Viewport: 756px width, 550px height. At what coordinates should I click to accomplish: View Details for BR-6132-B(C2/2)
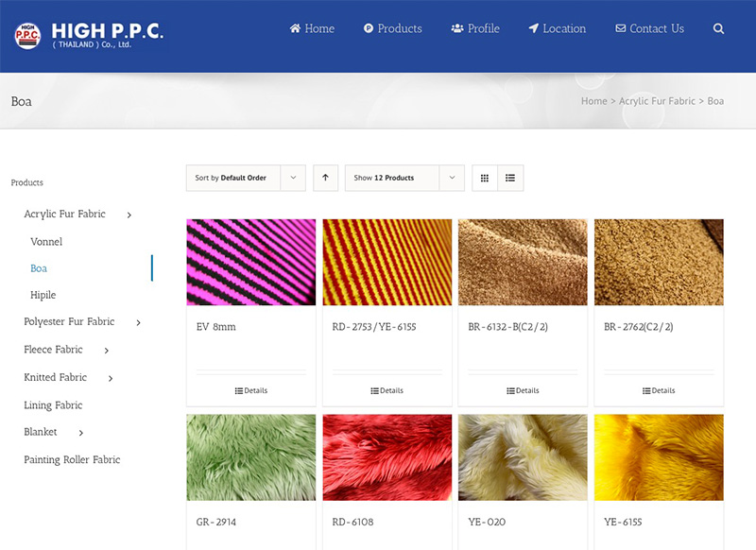[x=523, y=390]
